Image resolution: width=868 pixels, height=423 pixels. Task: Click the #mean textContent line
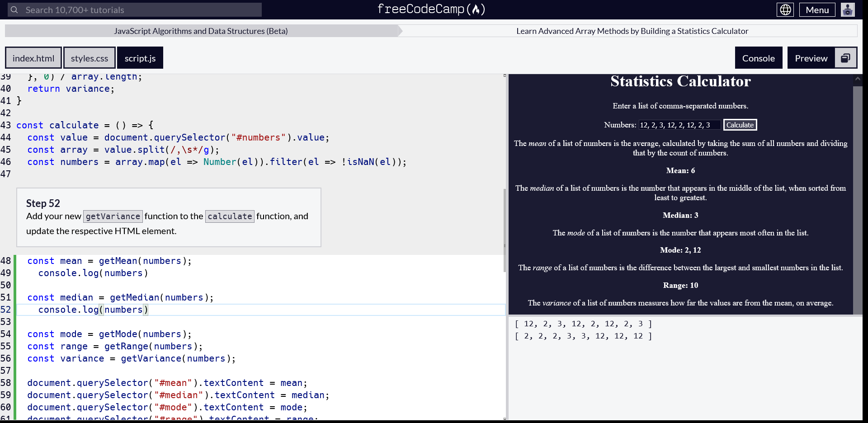tap(167, 383)
